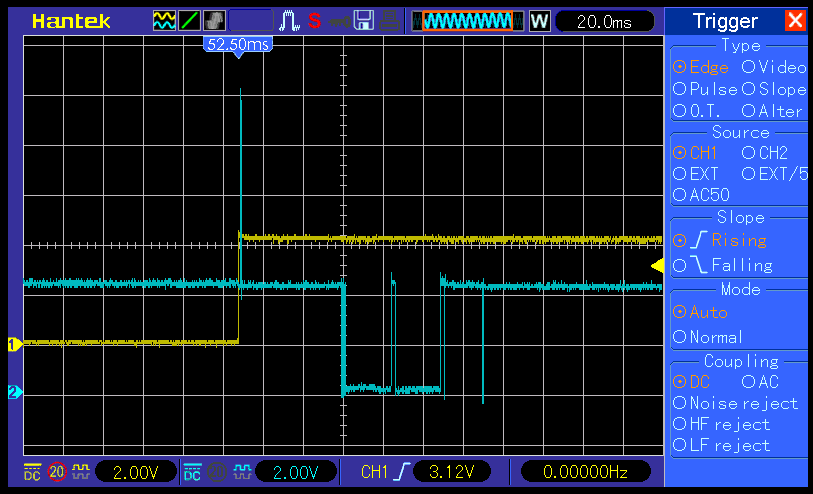
Task: Click the yellow waveform display icon in top bar
Action: (x=164, y=20)
